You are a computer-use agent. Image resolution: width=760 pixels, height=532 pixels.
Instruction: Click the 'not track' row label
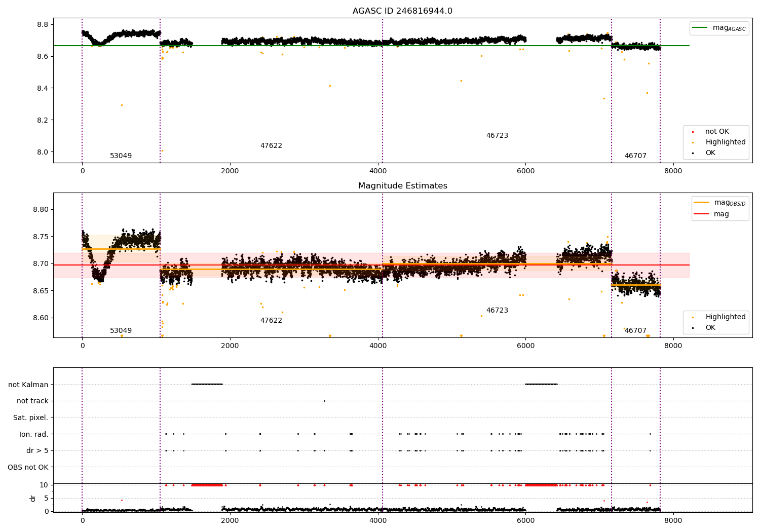pyautogui.click(x=32, y=401)
